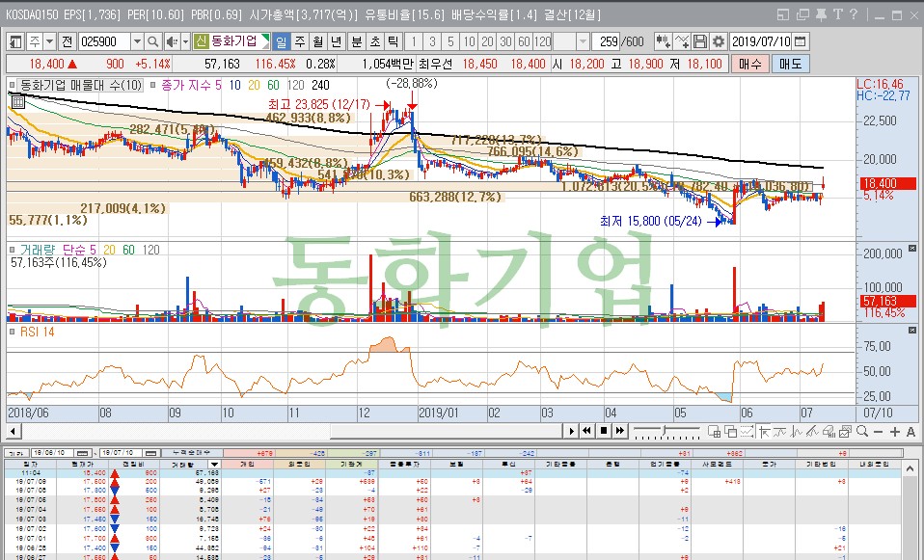The width and height of the screenshot is (924, 560).
Task: Click the chart grid table icon
Action: [17, 102]
